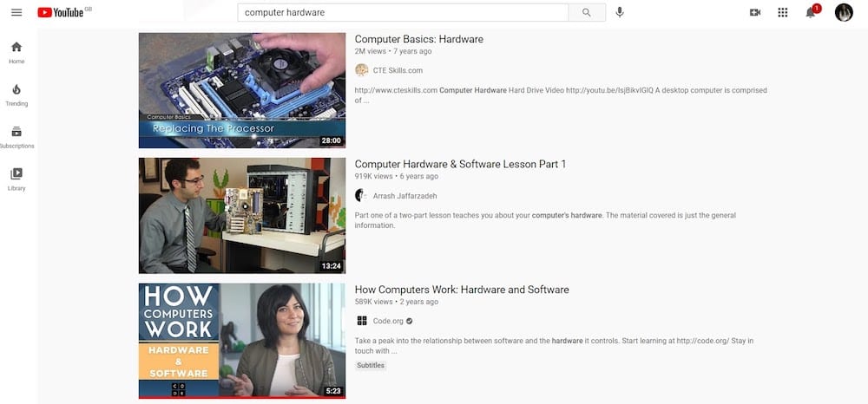Click Code.org channel avatar
This screenshot has height=404, width=868.
tap(361, 321)
